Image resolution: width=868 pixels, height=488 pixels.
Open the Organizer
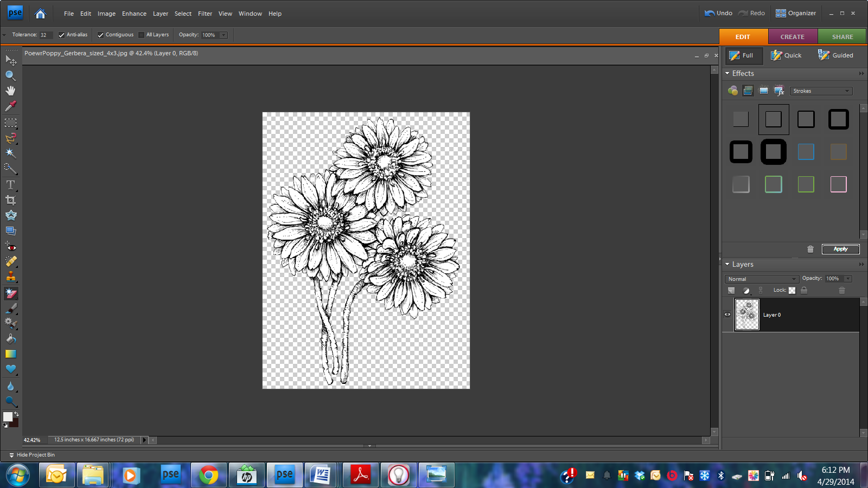(x=796, y=13)
